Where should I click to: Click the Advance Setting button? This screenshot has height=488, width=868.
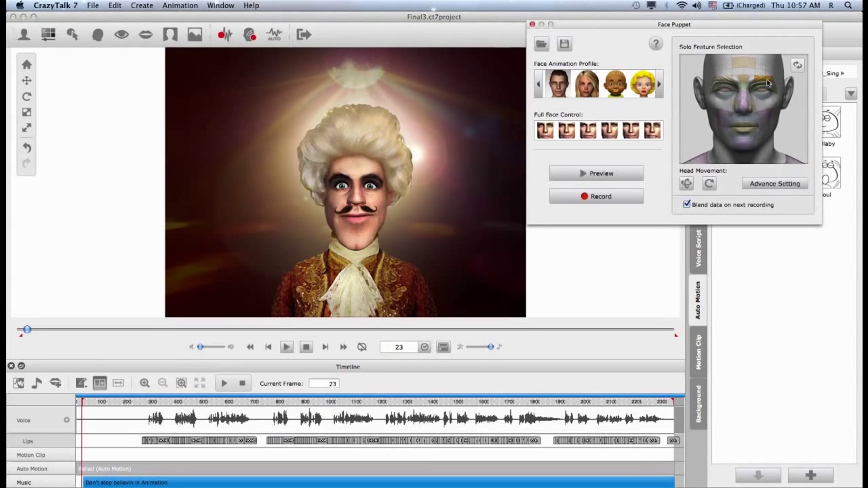[x=774, y=184]
